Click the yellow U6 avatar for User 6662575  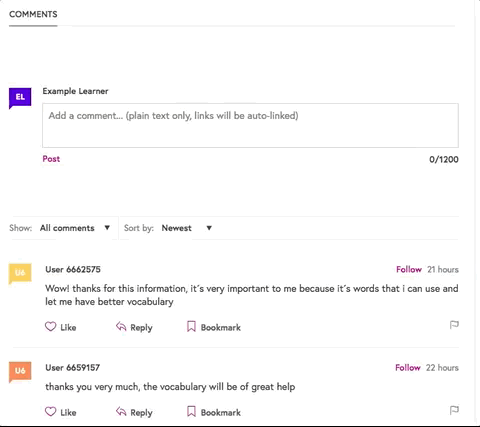pyautogui.click(x=20, y=274)
